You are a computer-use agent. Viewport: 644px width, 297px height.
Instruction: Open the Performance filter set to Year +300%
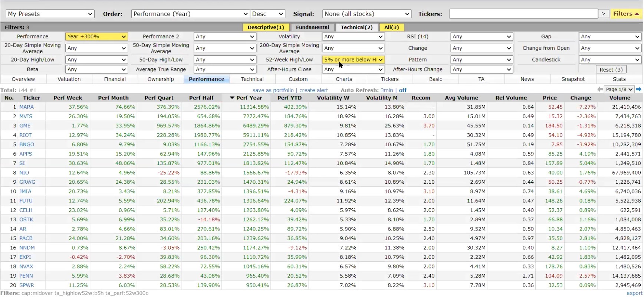[x=96, y=36]
